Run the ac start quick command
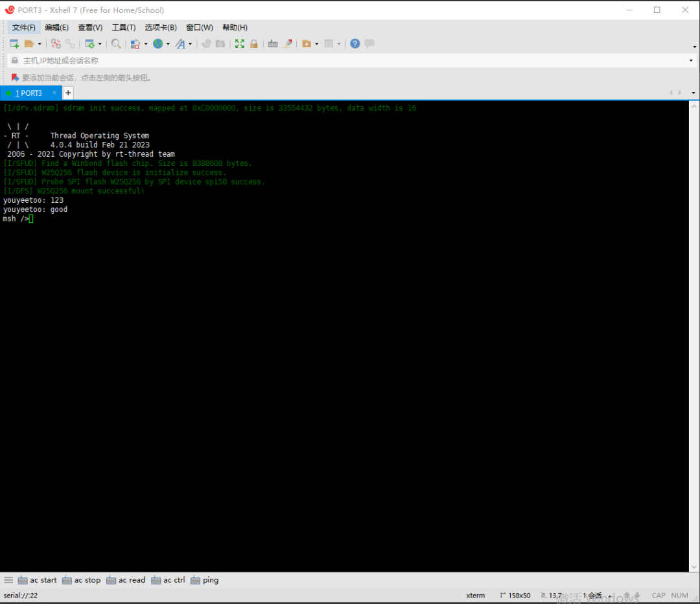This screenshot has height=604, width=700. point(38,580)
